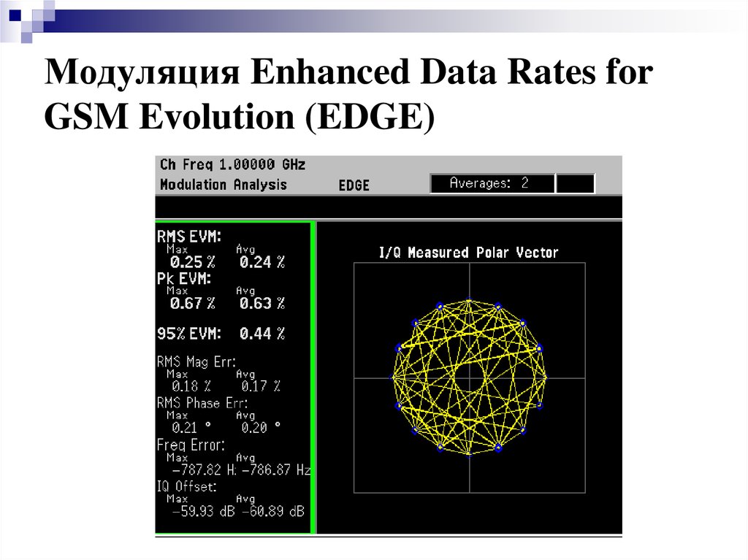Click RMS EVM max value "0.25 %"
This screenshot has height=560, width=748.
click(x=193, y=262)
